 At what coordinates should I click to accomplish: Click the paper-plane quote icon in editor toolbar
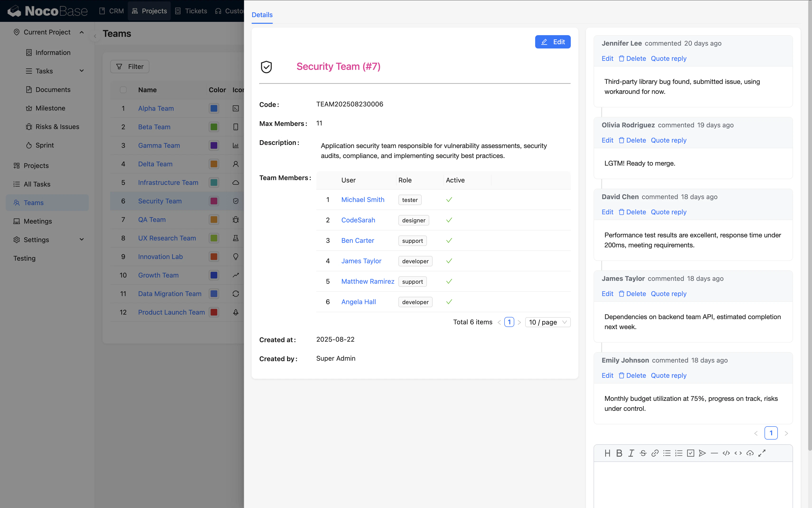(702, 453)
